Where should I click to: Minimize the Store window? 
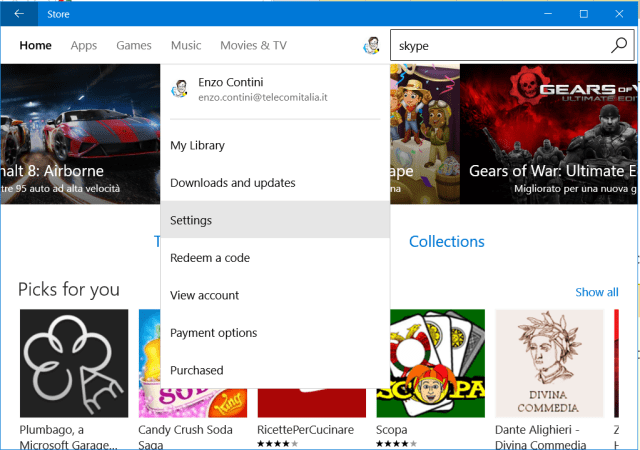pos(548,14)
